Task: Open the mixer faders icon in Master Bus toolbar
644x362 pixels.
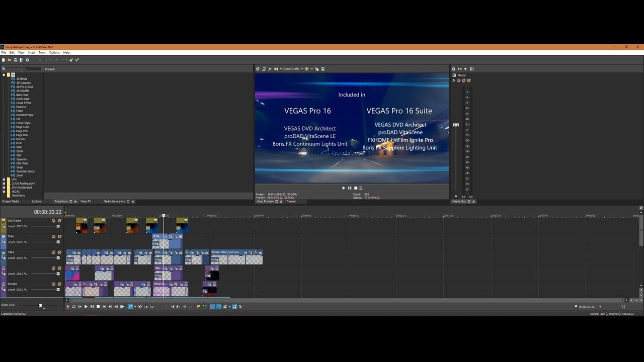Action: click(x=472, y=69)
